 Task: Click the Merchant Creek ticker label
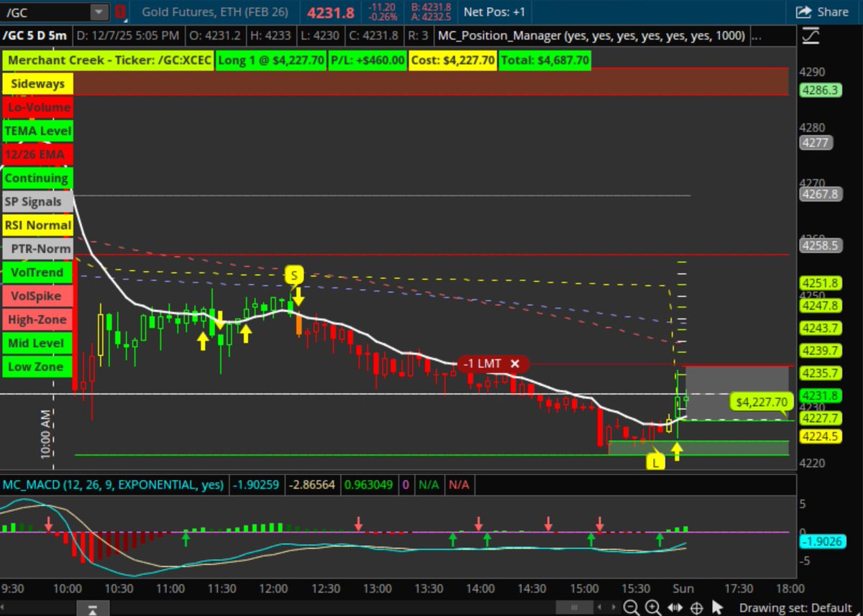click(x=108, y=60)
